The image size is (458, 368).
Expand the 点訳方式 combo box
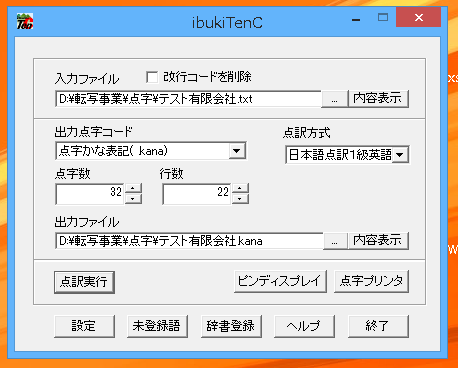tap(400, 155)
